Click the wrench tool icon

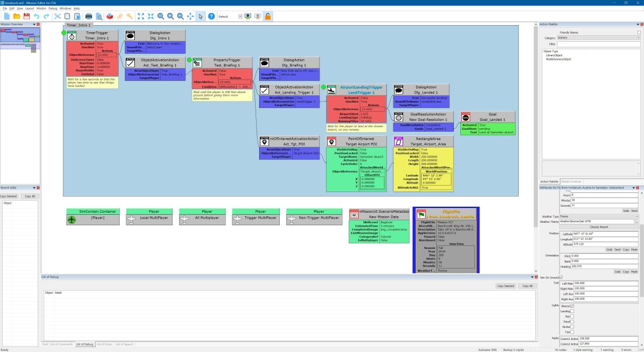pyautogui.click(x=129, y=17)
